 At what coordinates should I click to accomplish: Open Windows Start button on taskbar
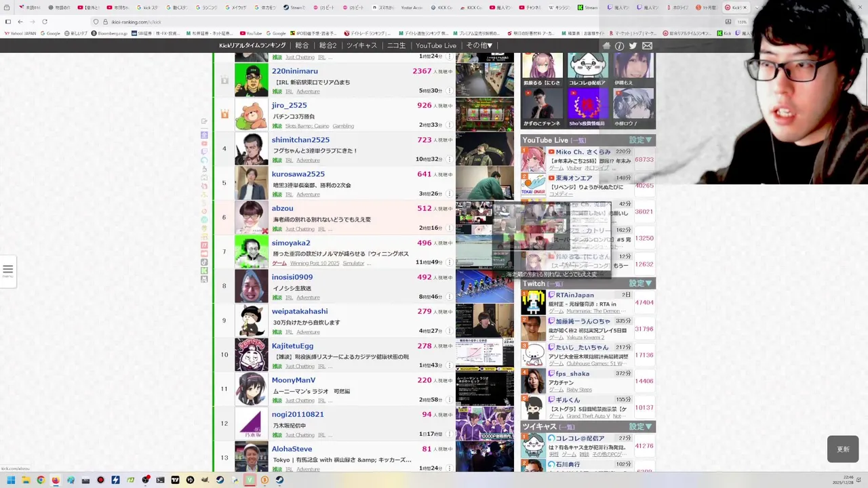coord(11,480)
